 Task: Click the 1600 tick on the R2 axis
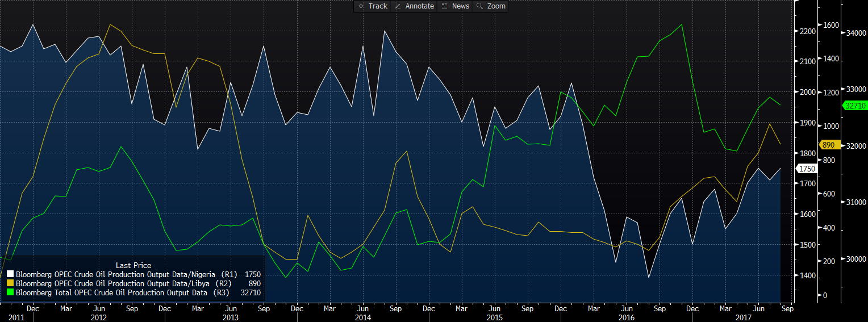[831, 26]
